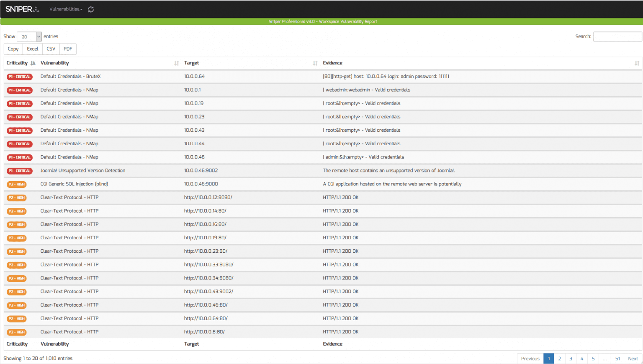Screen dimensions: 643x364
Task: Click the SN1PER logo
Action: 22,8
